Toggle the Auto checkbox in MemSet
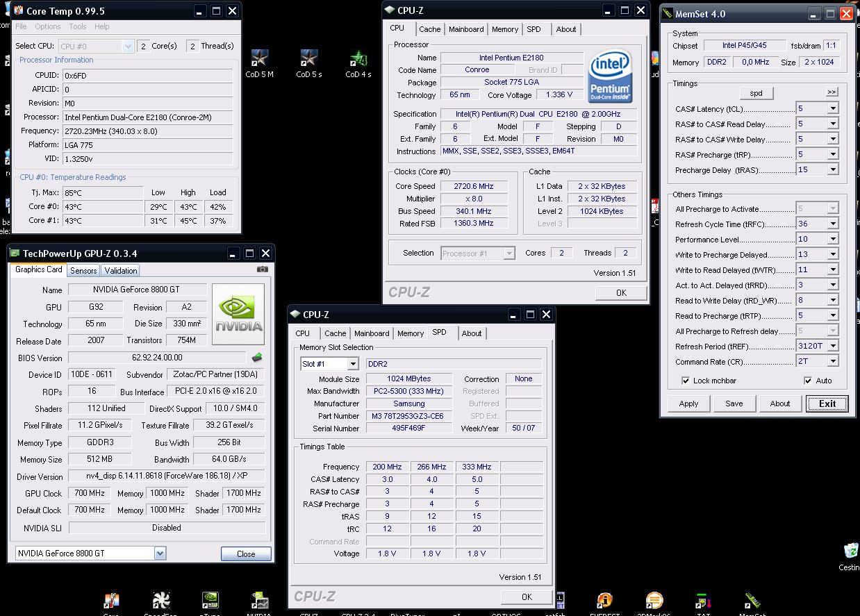 pos(808,381)
